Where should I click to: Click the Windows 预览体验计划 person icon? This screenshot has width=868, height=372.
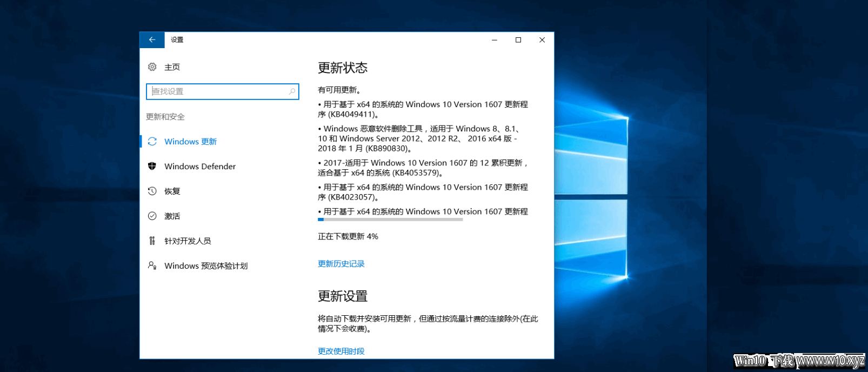tap(152, 265)
